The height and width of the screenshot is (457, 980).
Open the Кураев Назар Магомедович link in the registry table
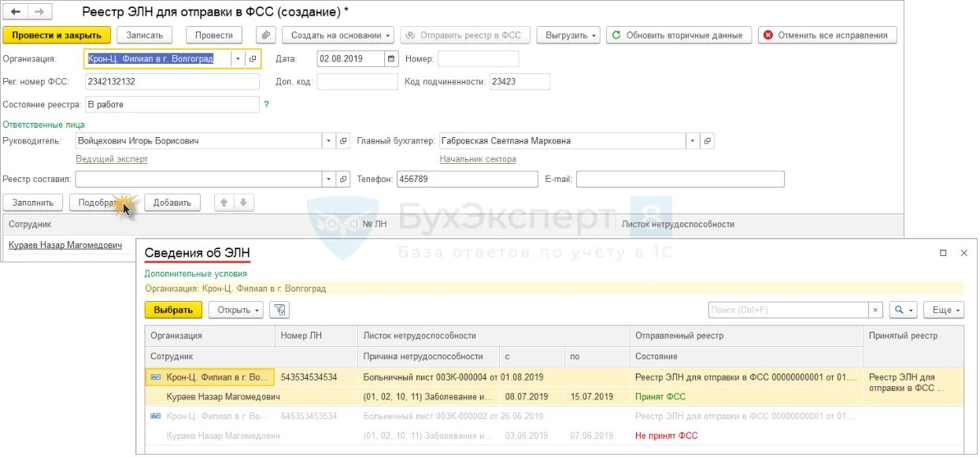click(x=65, y=245)
